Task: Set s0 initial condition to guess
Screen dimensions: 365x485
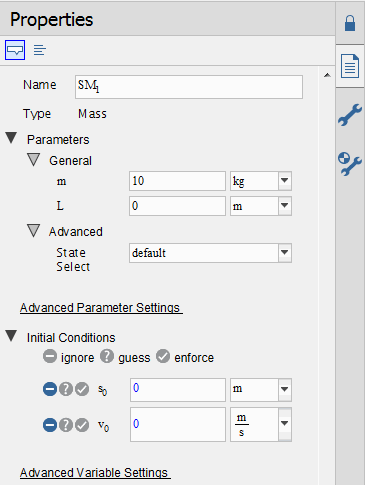Action: 66,389
